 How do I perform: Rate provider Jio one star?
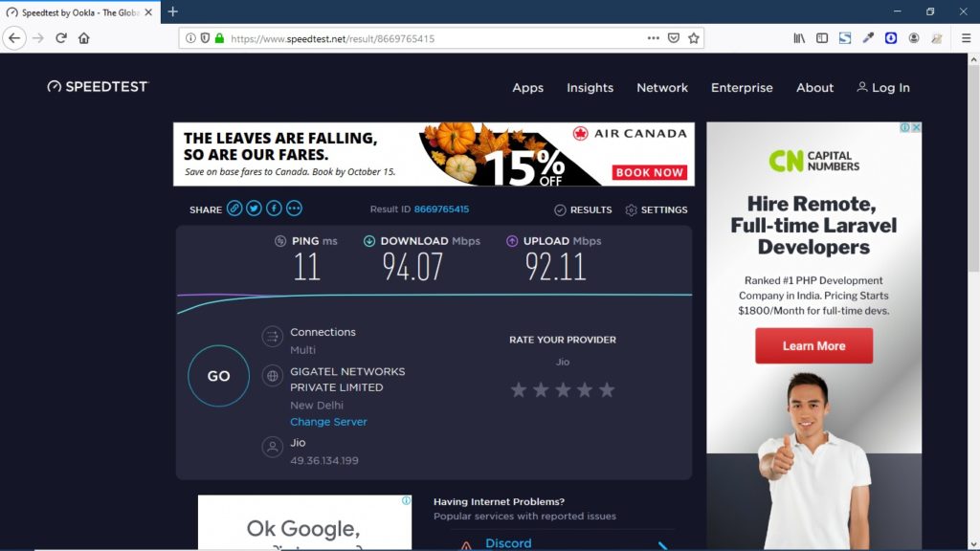click(x=519, y=389)
